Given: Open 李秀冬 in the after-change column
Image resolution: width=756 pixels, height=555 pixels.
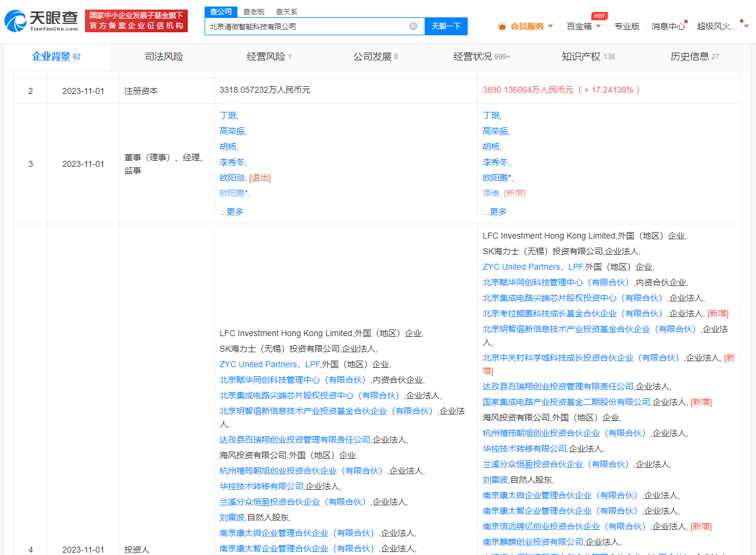Looking at the screenshot, I should coord(495,162).
